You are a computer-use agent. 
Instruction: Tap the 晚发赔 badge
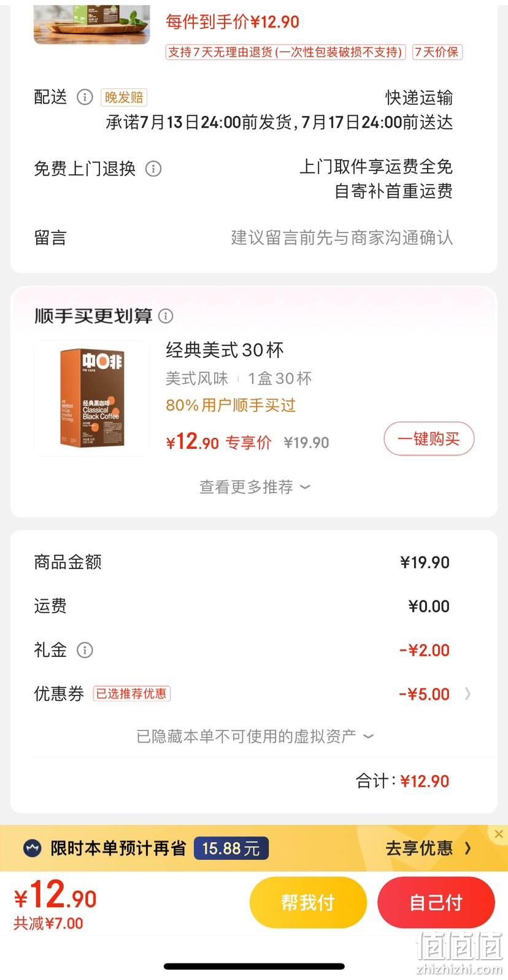124,98
